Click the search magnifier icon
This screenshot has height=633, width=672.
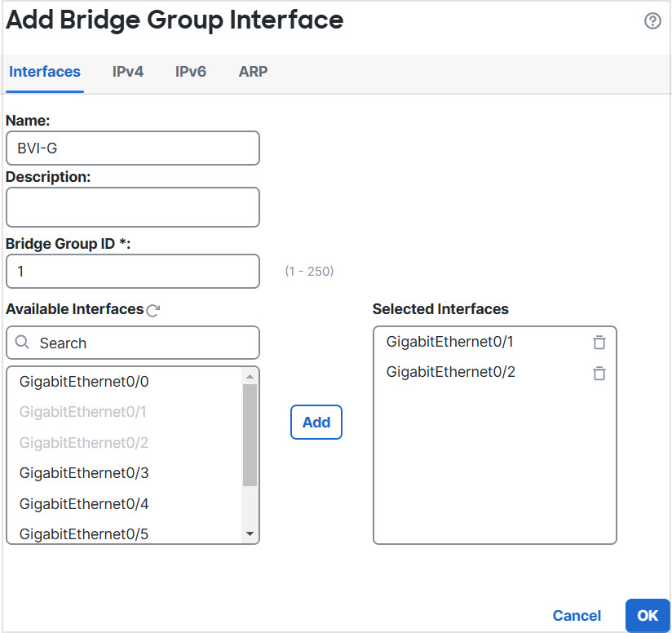point(23,343)
